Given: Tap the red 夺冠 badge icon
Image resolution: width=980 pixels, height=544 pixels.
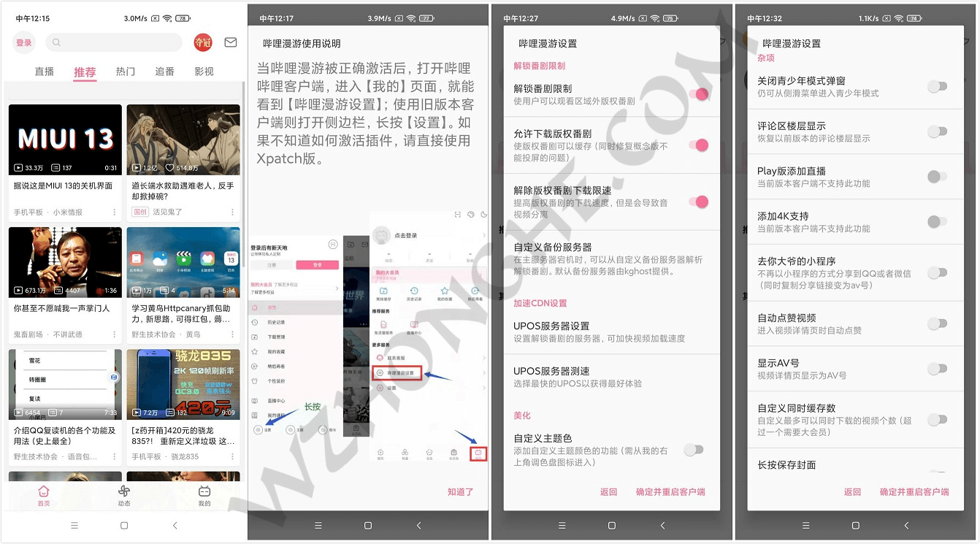Looking at the screenshot, I should point(203,42).
